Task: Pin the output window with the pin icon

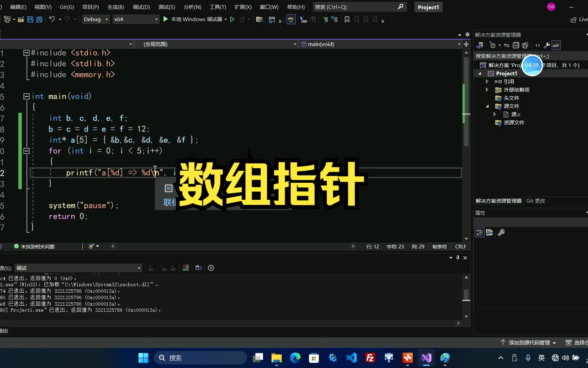Action: (457, 258)
